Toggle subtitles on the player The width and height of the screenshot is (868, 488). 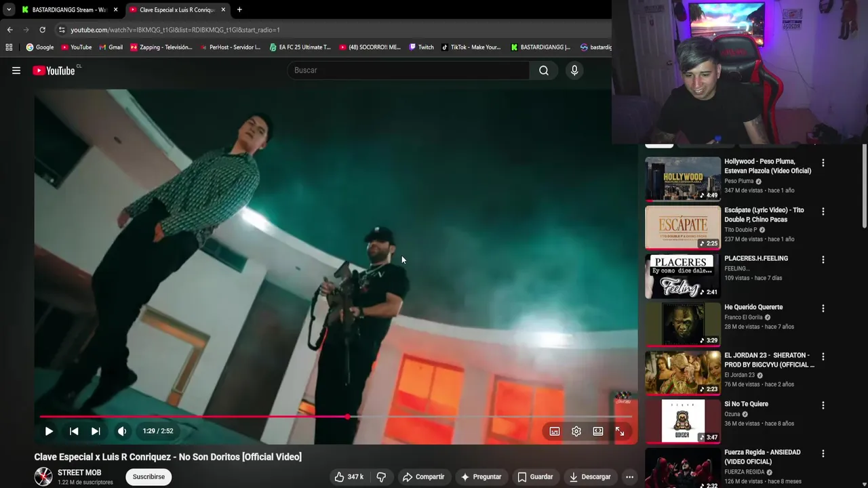[x=555, y=431]
